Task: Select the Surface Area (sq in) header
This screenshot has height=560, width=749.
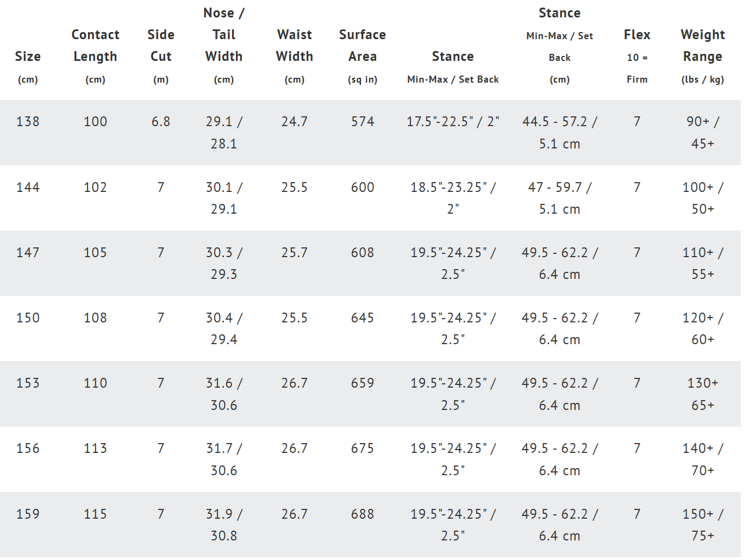Action: 363,56
